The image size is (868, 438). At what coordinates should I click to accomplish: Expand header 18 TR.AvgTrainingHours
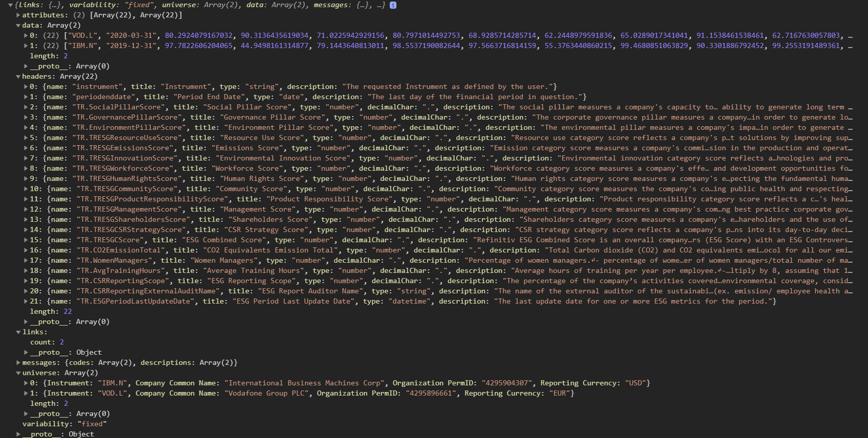click(x=26, y=271)
